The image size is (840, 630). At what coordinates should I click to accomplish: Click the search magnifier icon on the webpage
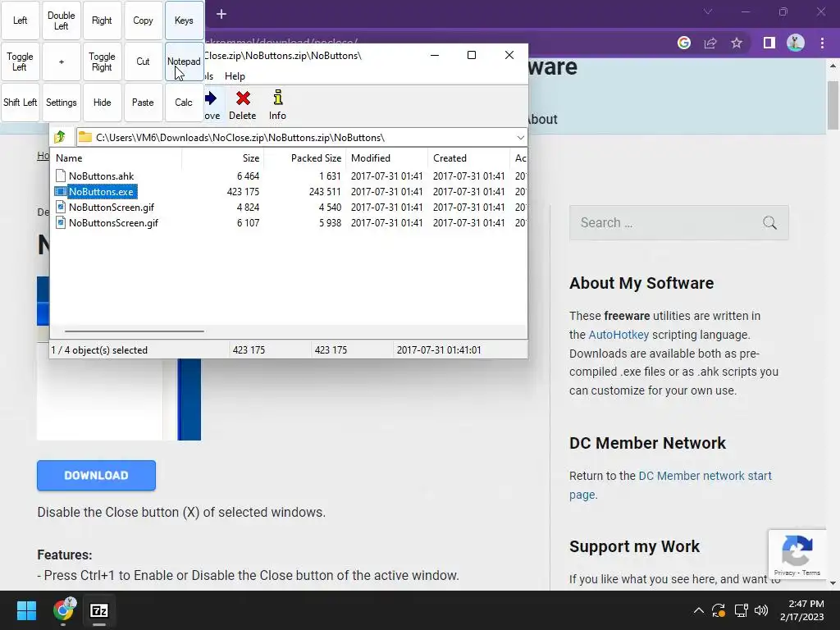click(769, 222)
